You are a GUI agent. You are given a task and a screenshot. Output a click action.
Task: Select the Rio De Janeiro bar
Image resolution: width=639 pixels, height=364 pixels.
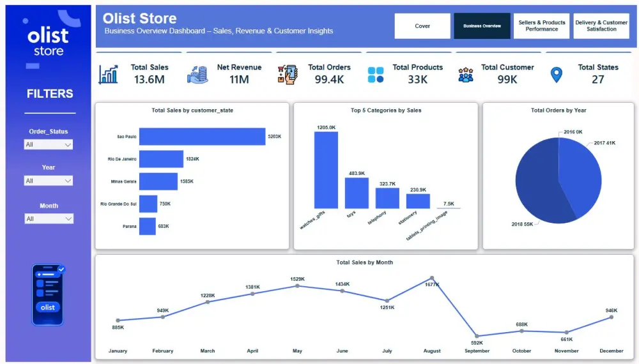pos(162,159)
